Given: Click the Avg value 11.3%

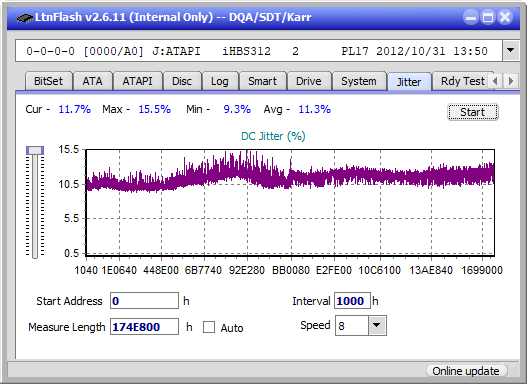Looking at the screenshot, I should click(x=315, y=109).
